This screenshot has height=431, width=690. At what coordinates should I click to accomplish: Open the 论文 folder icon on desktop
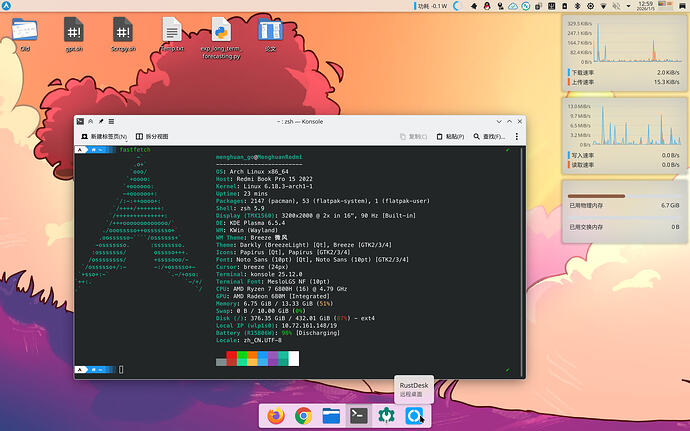[x=270, y=34]
